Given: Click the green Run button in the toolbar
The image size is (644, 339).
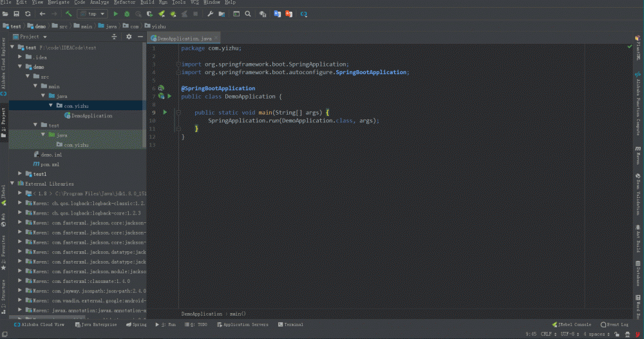Looking at the screenshot, I should coord(116,14).
